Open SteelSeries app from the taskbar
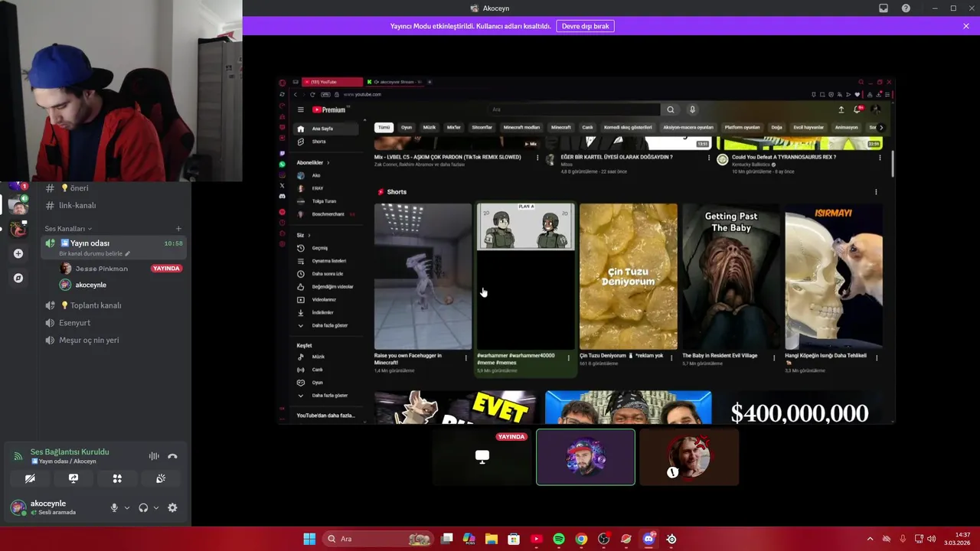Viewport: 980px width, 551px height. coord(671,539)
